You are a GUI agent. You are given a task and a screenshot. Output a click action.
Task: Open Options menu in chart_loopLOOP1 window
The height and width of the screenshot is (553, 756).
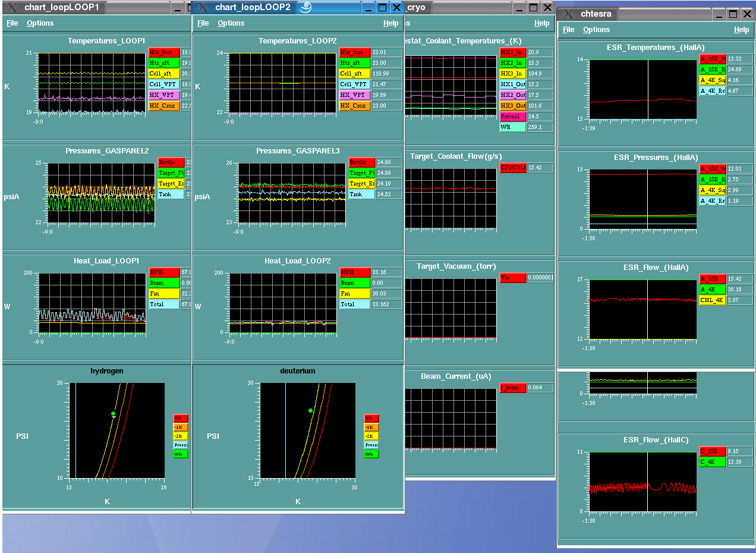40,23
